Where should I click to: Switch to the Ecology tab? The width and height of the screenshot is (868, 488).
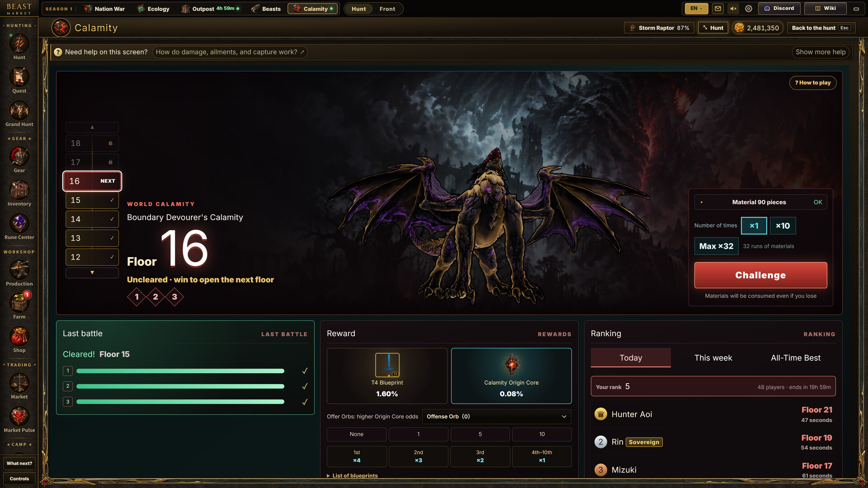[x=153, y=9]
